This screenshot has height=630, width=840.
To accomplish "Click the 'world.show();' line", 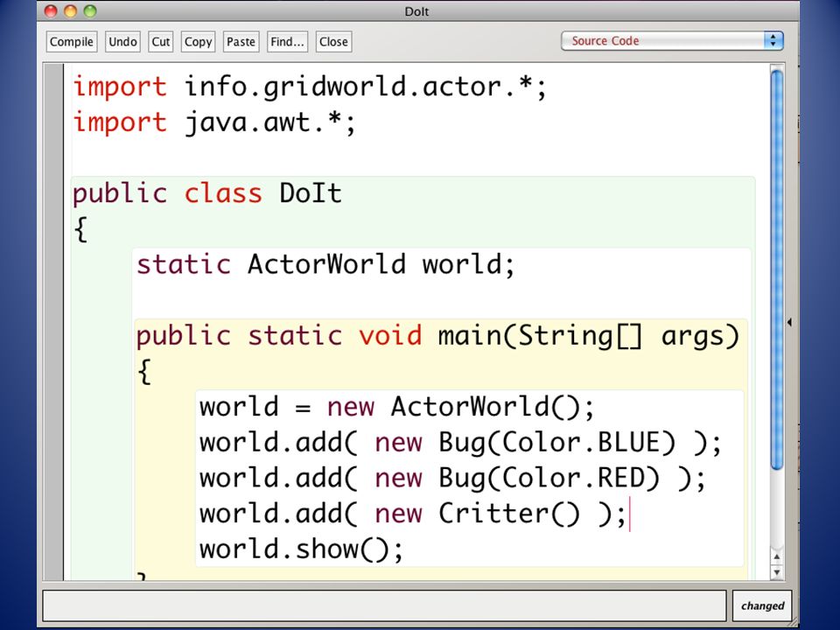I will click(x=302, y=549).
